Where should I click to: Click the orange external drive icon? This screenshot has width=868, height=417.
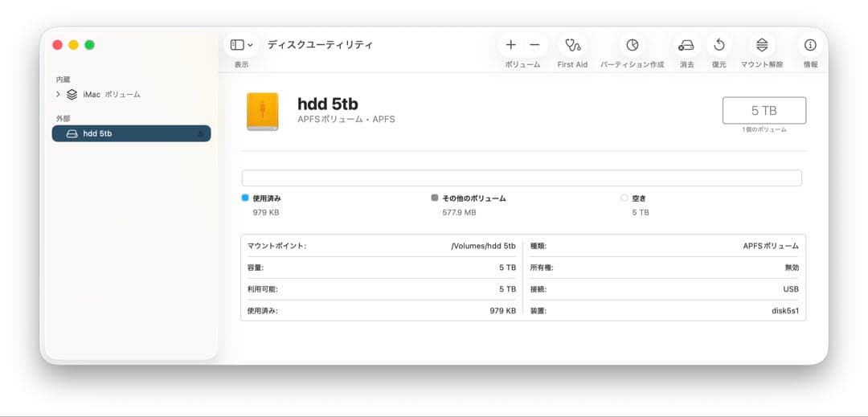point(262,112)
